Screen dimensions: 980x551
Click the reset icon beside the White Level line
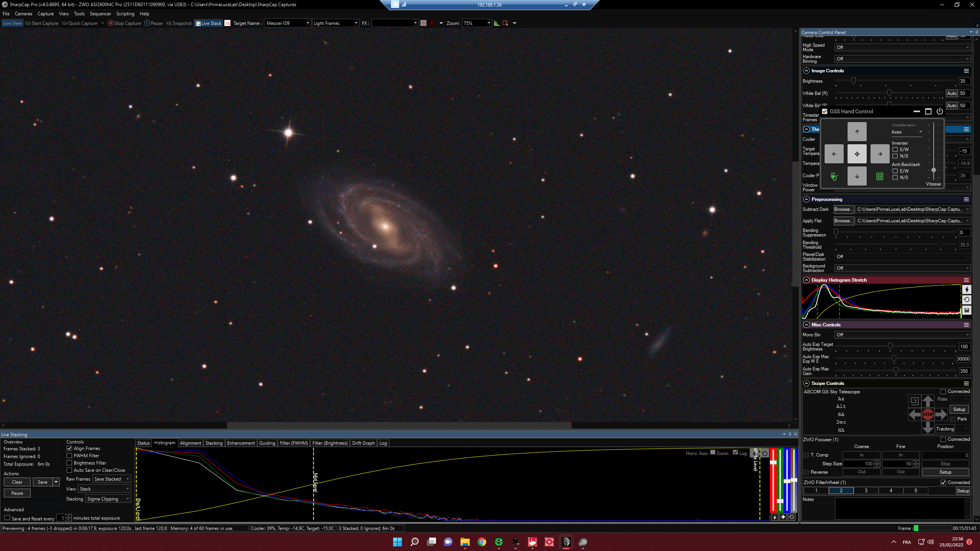(764, 453)
